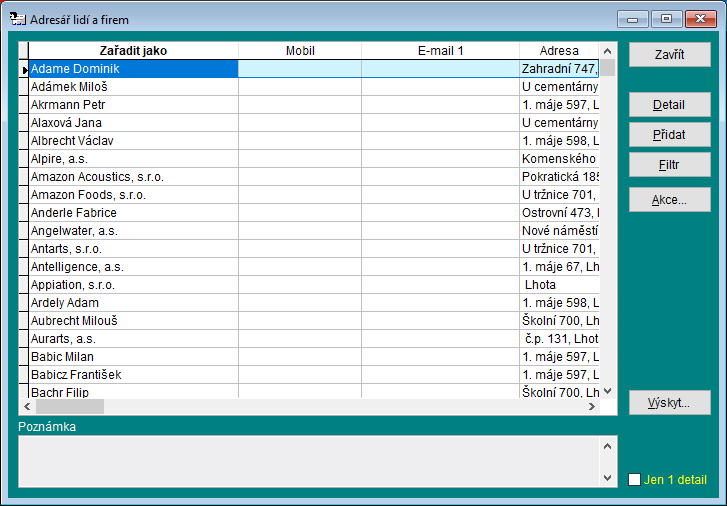Open the Filtr button
The image size is (727, 506).
[669, 163]
